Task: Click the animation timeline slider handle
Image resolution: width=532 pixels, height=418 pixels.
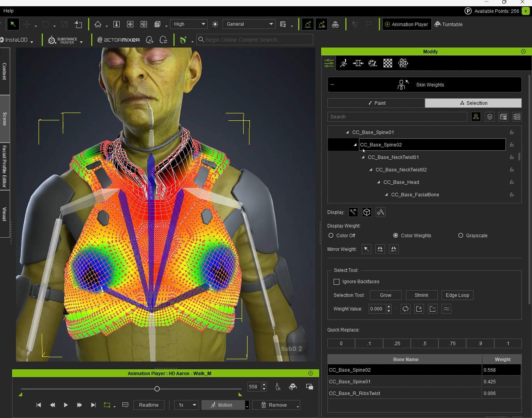Action: pos(157,389)
